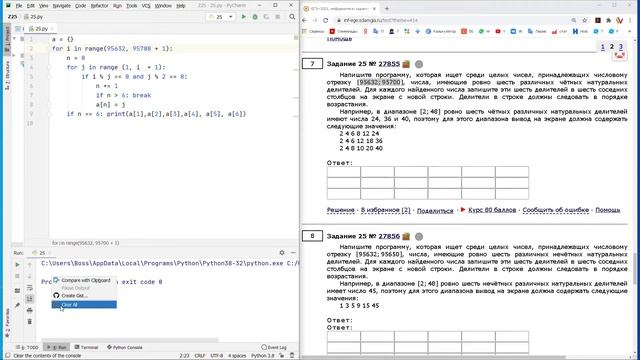Viewport: 640px width, 360px height.
Task: Click the zoom magnifier in the address bar
Action: pos(574,20)
